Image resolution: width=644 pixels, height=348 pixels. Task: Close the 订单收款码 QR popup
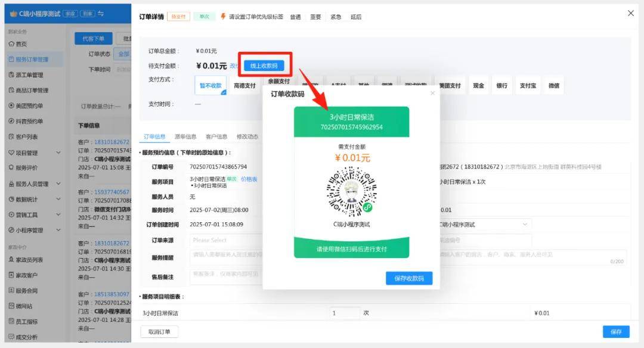pyautogui.click(x=433, y=94)
